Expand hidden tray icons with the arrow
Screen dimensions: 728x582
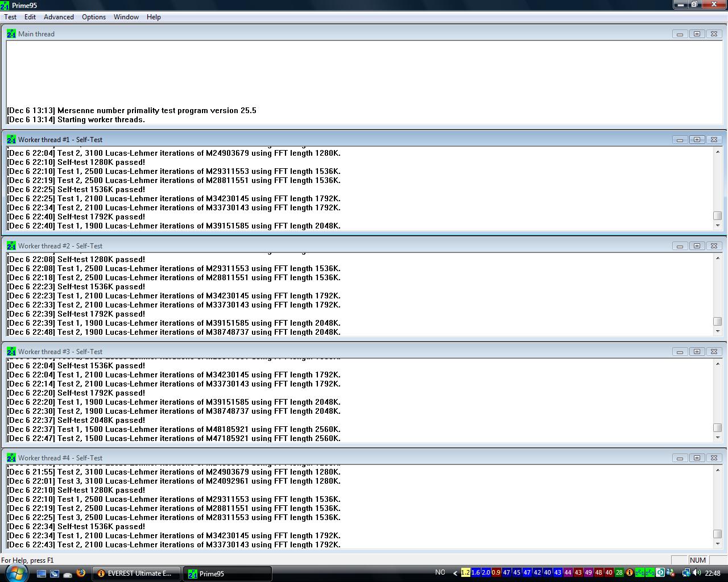click(455, 573)
